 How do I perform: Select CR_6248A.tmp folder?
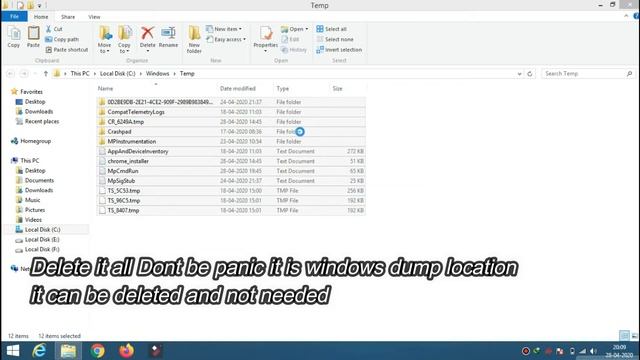click(x=125, y=122)
